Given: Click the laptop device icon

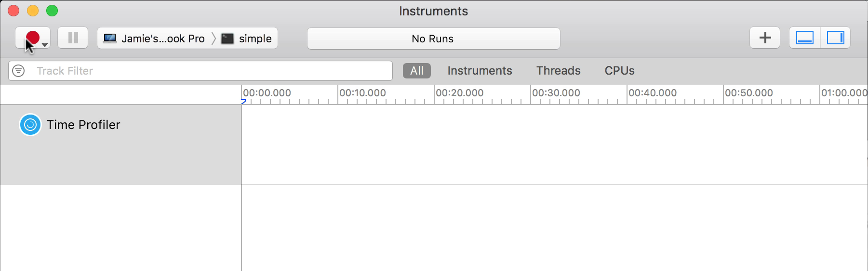Looking at the screenshot, I should (110, 39).
